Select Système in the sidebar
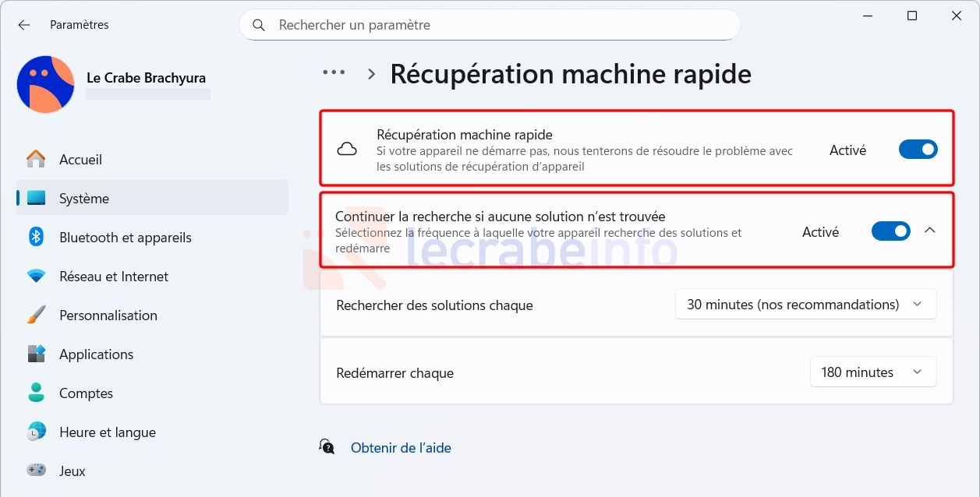 (152, 198)
